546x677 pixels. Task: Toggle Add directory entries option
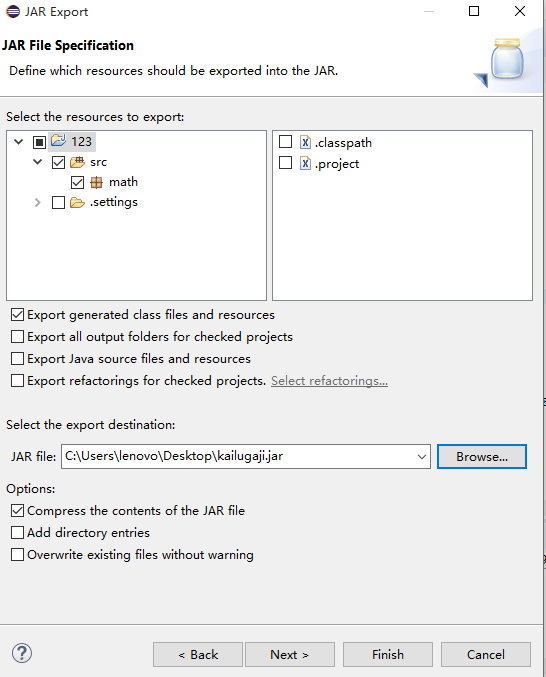click(17, 532)
